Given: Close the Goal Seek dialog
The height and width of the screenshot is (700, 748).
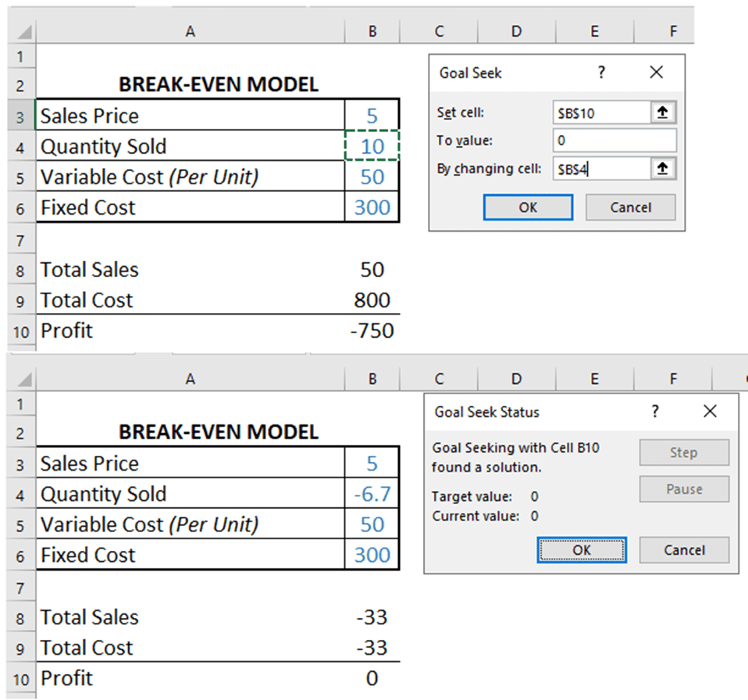Looking at the screenshot, I should 657,73.
